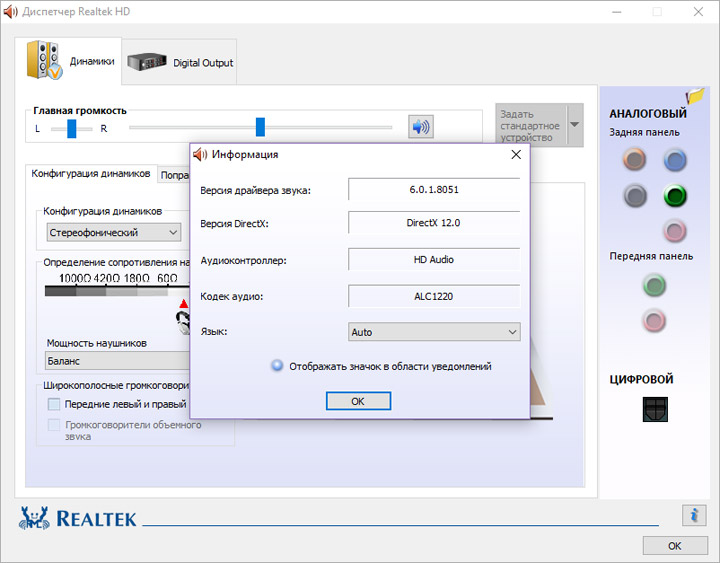Click the speakers icon on the Динамики tab
This screenshot has width=720, height=563.
(44, 60)
